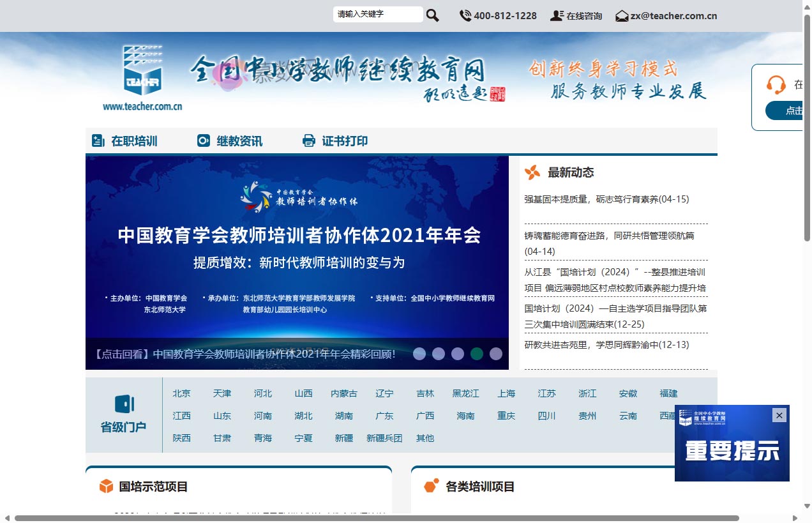The height and width of the screenshot is (523, 812).
Task: Select the green active carousel indicator dot
Action: (x=477, y=353)
